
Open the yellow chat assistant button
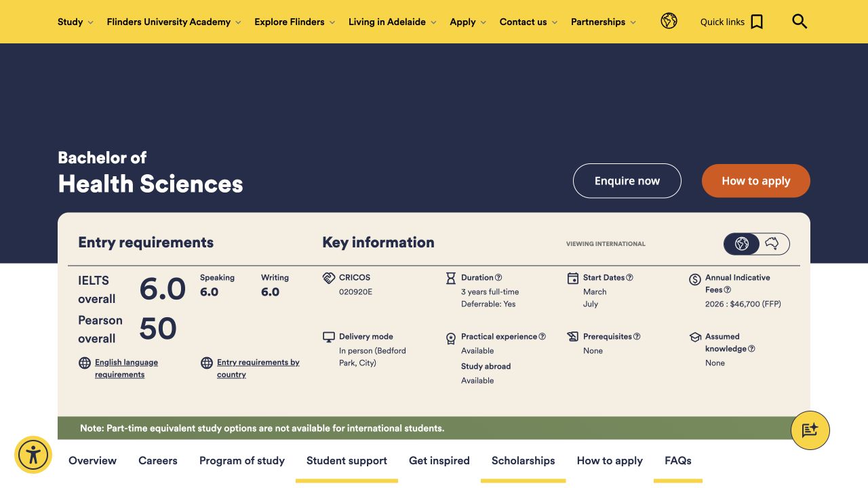click(x=810, y=430)
